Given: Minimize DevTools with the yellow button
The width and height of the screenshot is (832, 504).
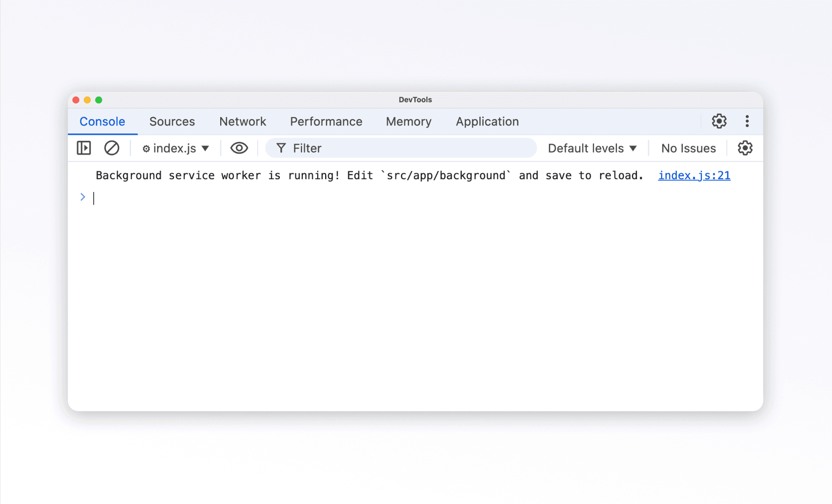Looking at the screenshot, I should coord(87,100).
